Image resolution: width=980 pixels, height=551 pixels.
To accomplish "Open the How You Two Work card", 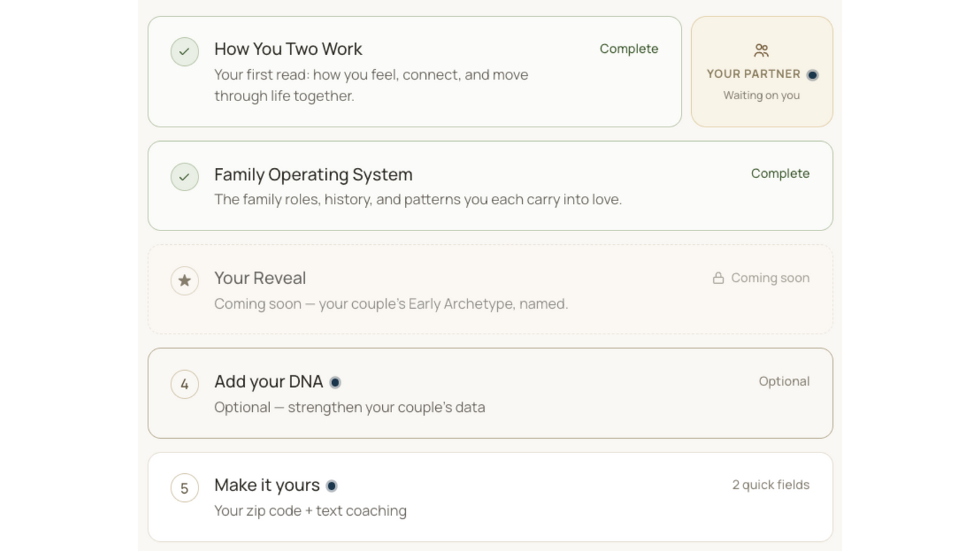I will (415, 72).
